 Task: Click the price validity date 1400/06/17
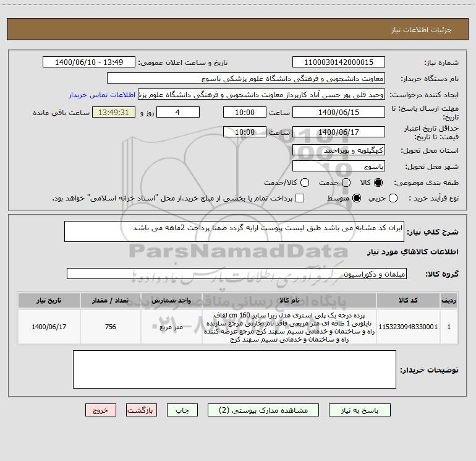339,132
